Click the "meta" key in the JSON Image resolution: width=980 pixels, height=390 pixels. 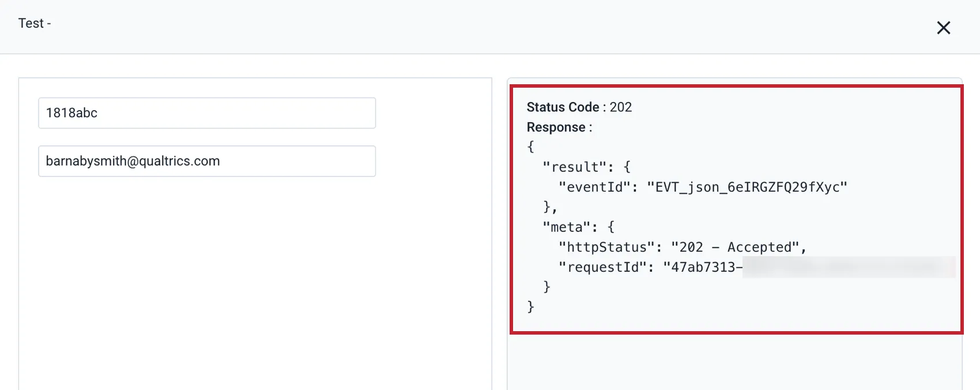pyautogui.click(x=567, y=227)
